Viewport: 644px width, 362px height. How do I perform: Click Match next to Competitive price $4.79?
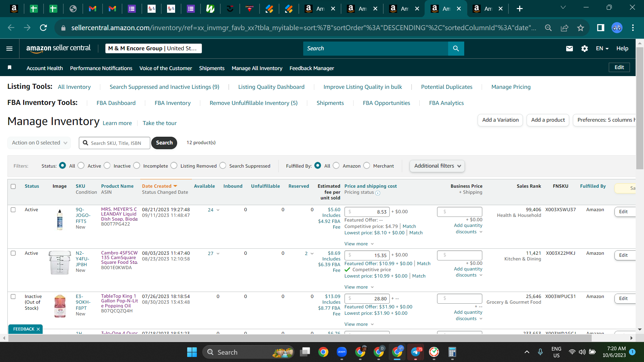(x=409, y=226)
